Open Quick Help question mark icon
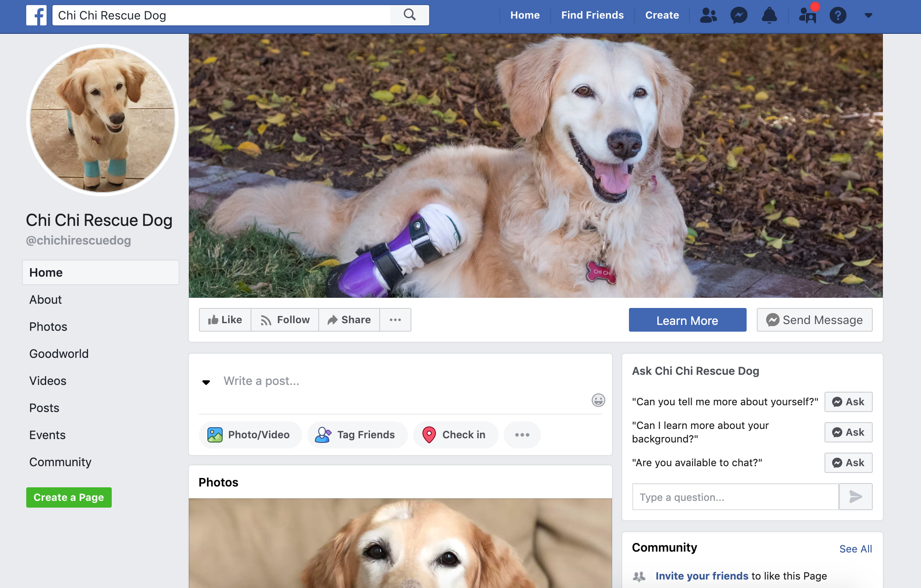921x588 pixels. pos(838,15)
